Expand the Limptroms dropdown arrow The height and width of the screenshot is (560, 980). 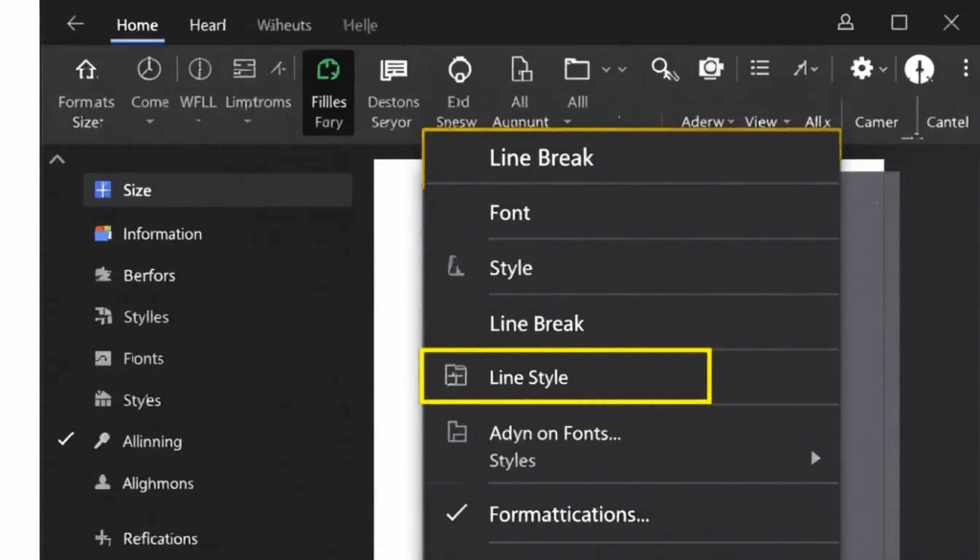(248, 122)
